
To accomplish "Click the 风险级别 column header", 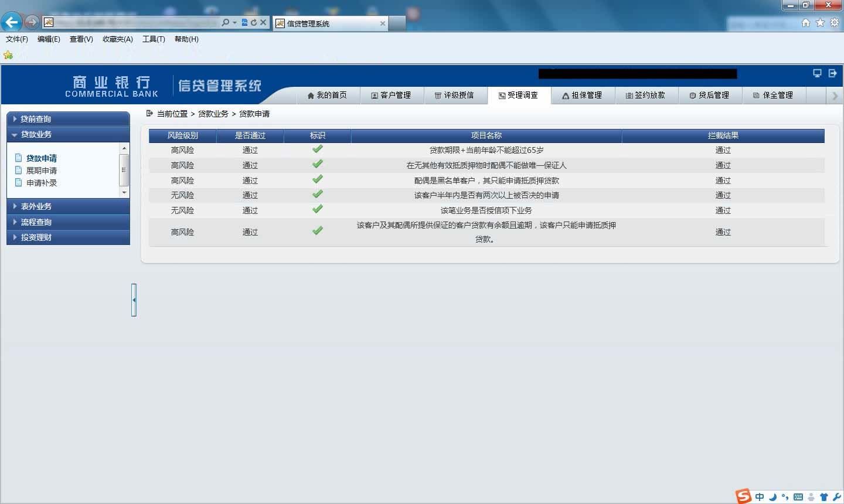I will click(183, 135).
